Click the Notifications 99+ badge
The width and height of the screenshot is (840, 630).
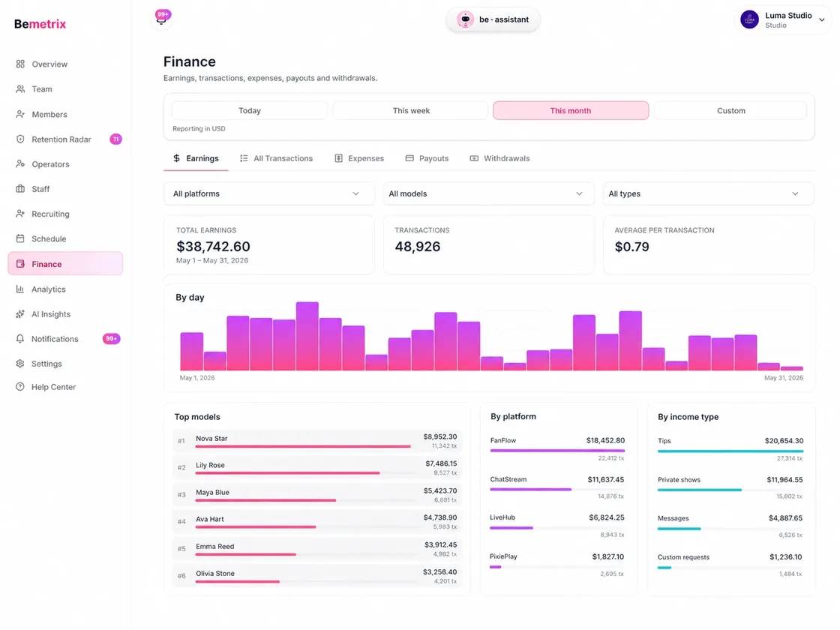coord(112,338)
